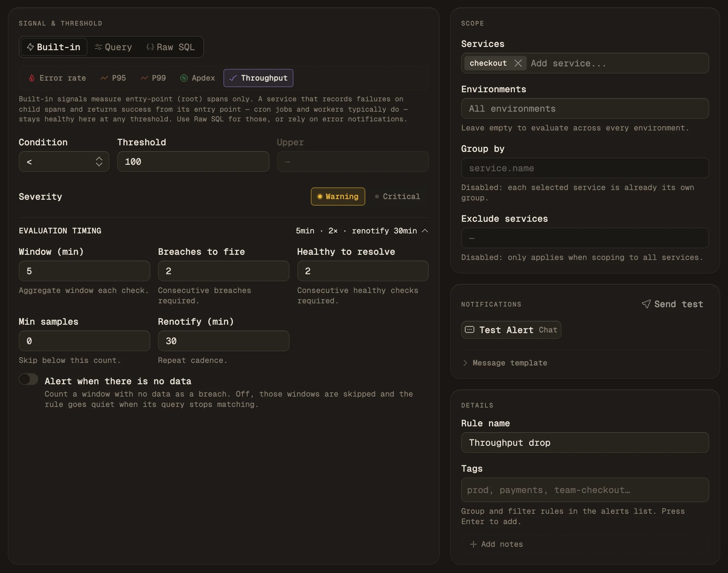
Task: Select the P99 latency signal
Action: (x=154, y=78)
